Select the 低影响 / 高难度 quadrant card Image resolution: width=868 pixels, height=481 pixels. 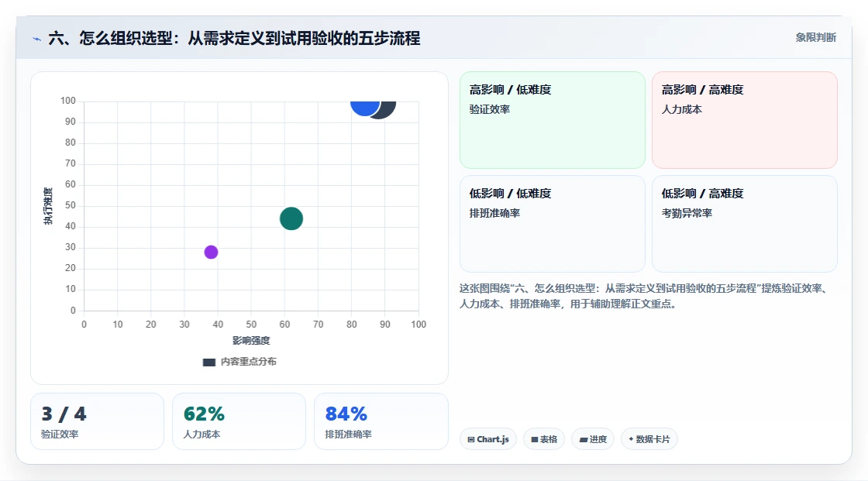[745, 224]
